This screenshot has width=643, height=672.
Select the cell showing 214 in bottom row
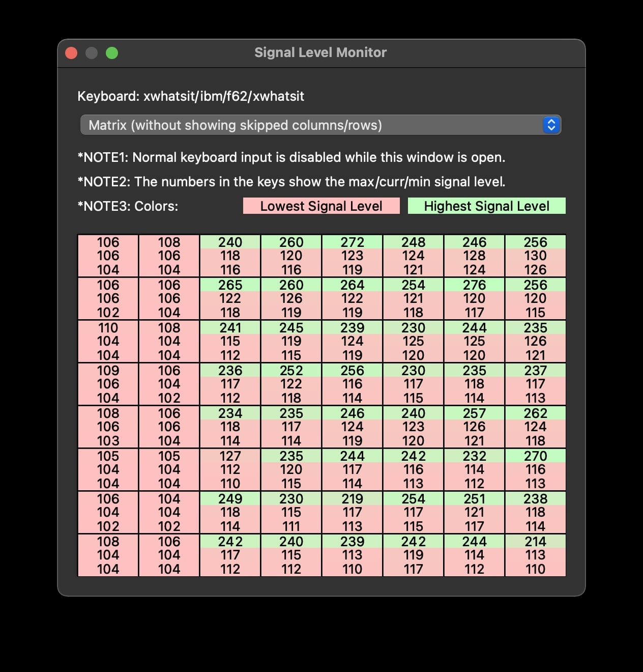pyautogui.click(x=536, y=555)
